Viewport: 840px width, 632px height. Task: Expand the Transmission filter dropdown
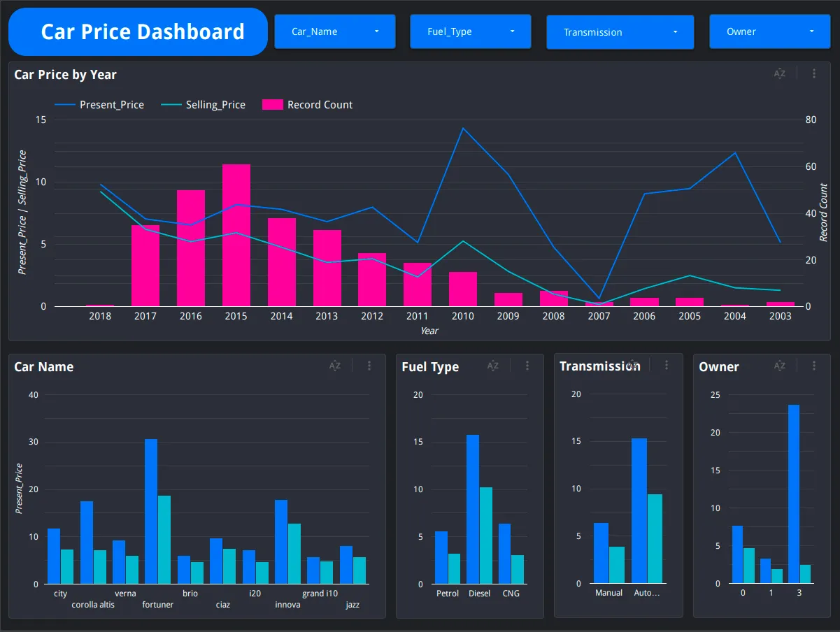[x=620, y=32]
